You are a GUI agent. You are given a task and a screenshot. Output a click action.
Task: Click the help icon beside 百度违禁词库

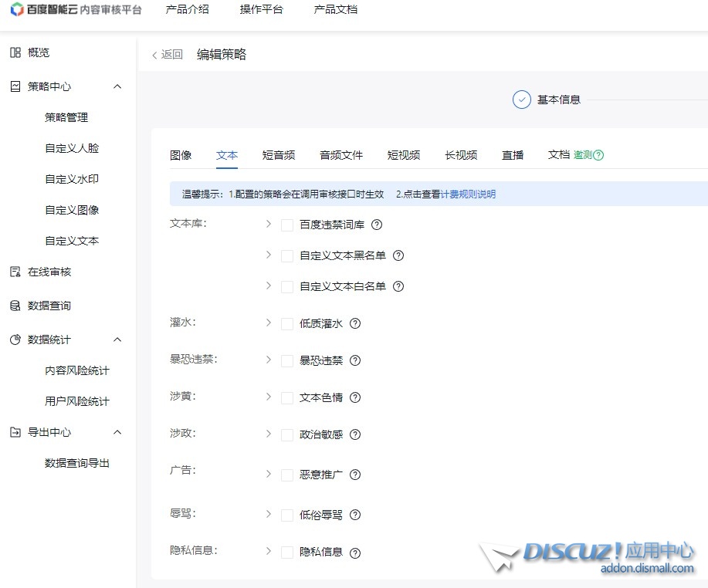click(377, 225)
